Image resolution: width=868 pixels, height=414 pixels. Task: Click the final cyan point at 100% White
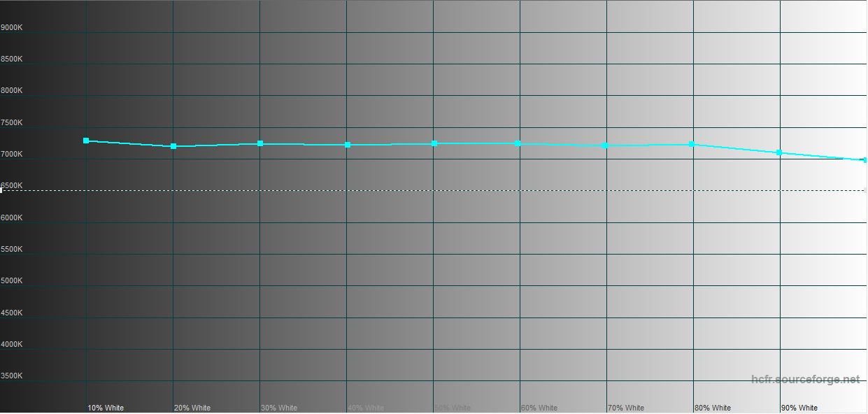865,160
